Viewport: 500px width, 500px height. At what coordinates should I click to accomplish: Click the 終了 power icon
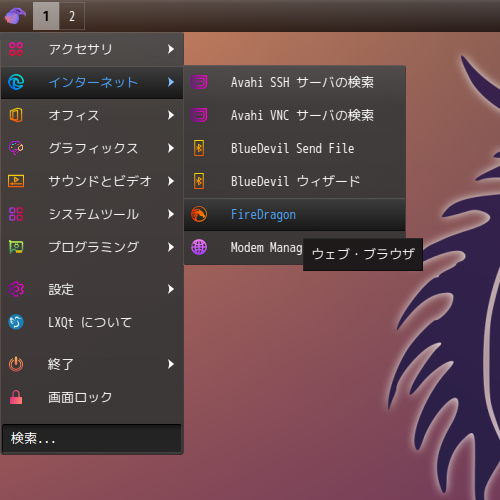pyautogui.click(x=16, y=364)
